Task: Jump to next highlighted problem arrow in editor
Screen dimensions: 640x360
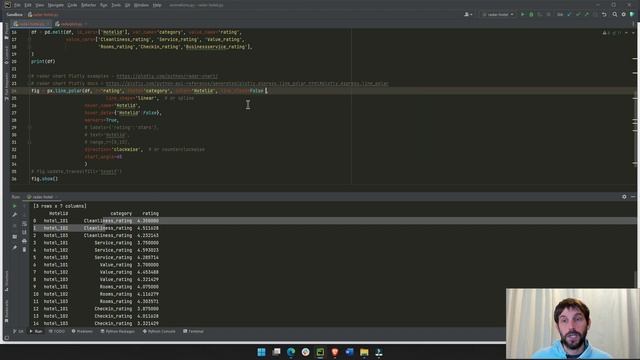Action: coord(633,32)
